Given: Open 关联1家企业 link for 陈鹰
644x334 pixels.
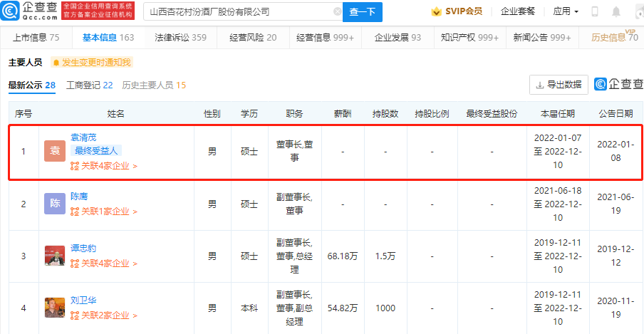Looking at the screenshot, I should pos(109,212).
